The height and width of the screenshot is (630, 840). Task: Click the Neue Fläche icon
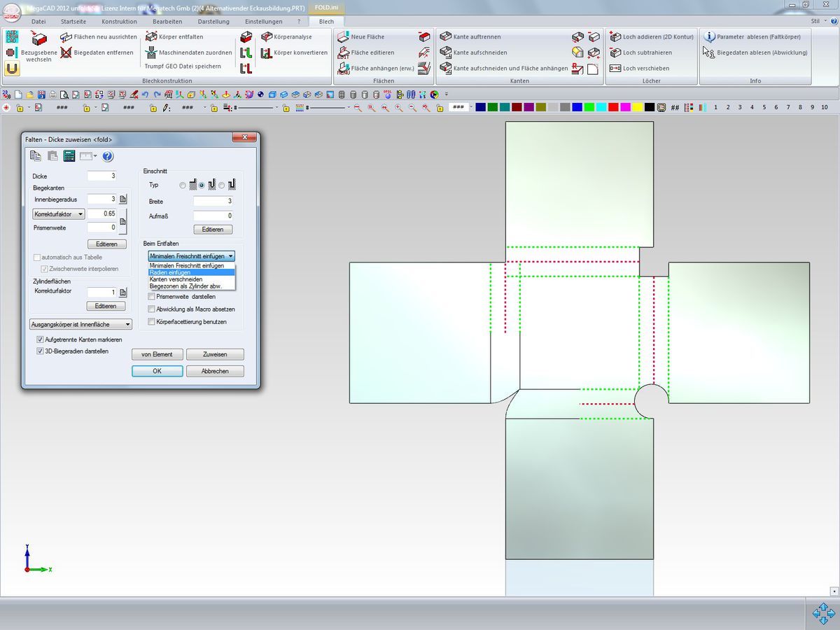(x=343, y=36)
